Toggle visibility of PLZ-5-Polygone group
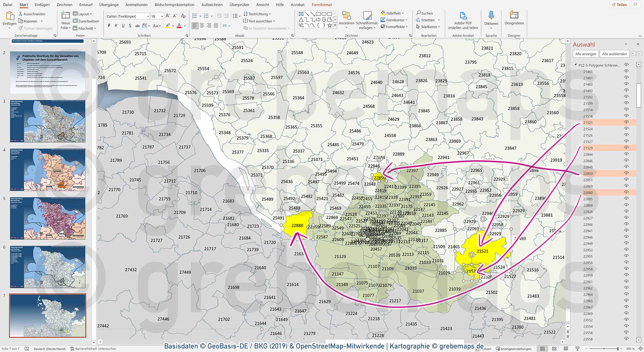Viewport: 644px width, 352px height. 626,65
